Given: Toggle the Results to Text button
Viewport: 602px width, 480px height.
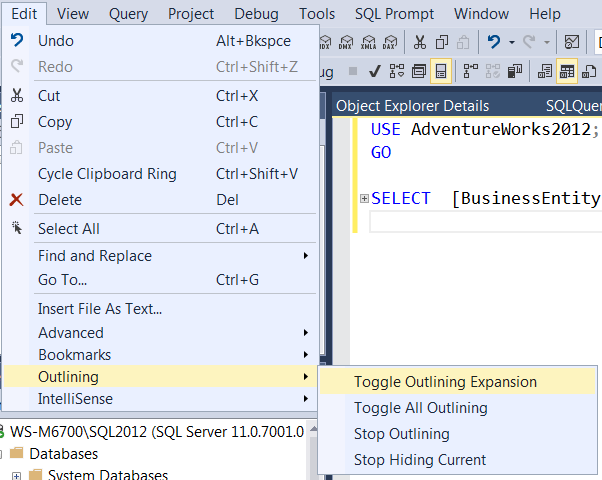Looking at the screenshot, I should pos(545,71).
